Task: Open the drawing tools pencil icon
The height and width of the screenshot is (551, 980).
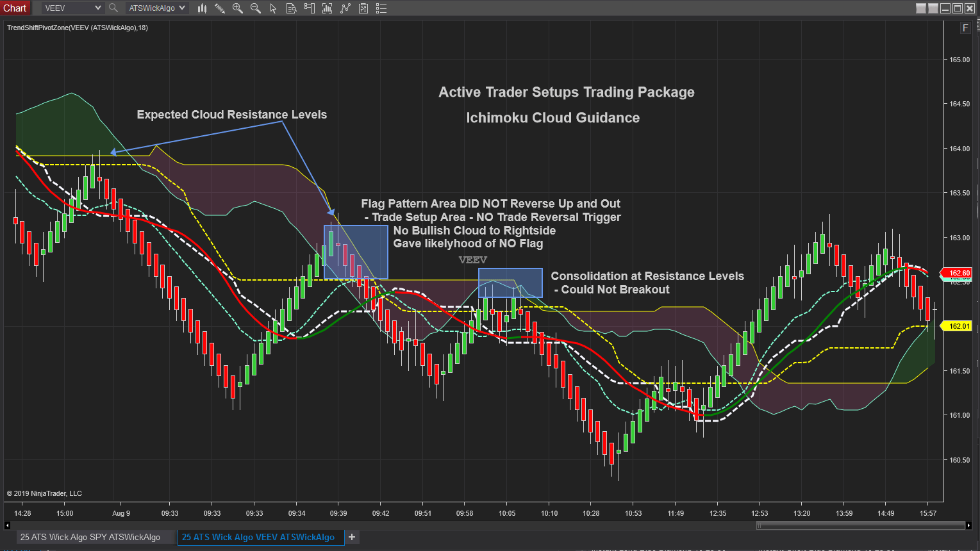Action: pos(220,8)
